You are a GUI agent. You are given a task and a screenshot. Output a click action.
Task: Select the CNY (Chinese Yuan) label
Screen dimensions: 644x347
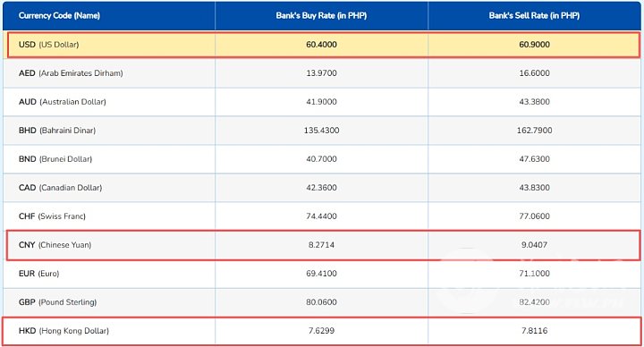[x=55, y=245]
